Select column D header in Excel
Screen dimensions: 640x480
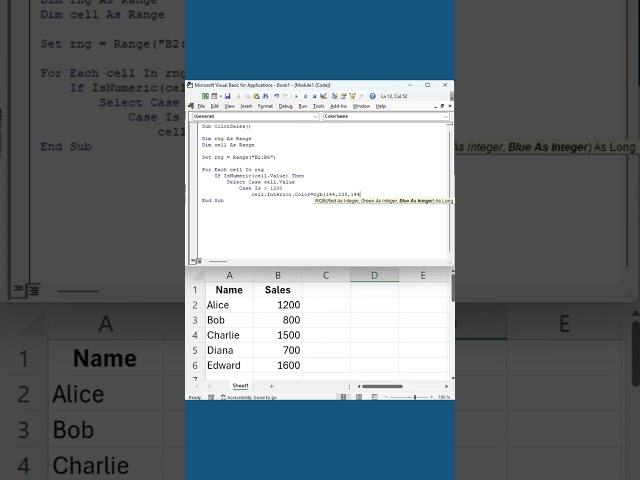tap(374, 276)
